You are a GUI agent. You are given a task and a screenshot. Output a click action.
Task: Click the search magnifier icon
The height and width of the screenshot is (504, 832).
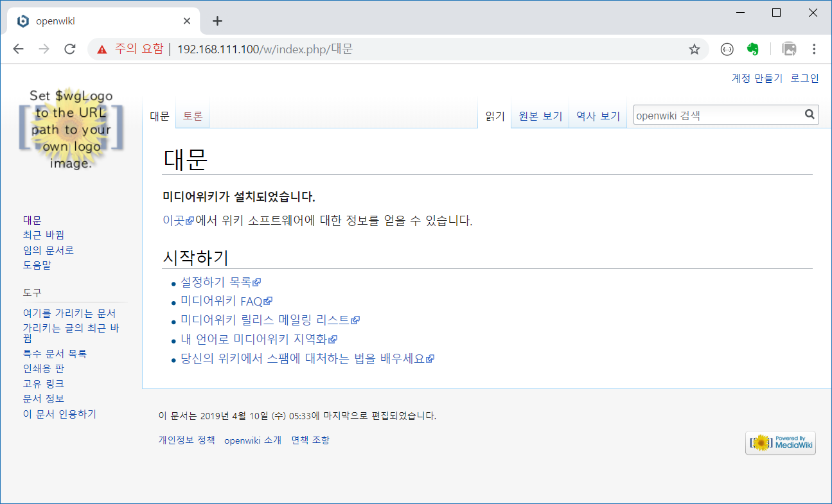coord(810,114)
